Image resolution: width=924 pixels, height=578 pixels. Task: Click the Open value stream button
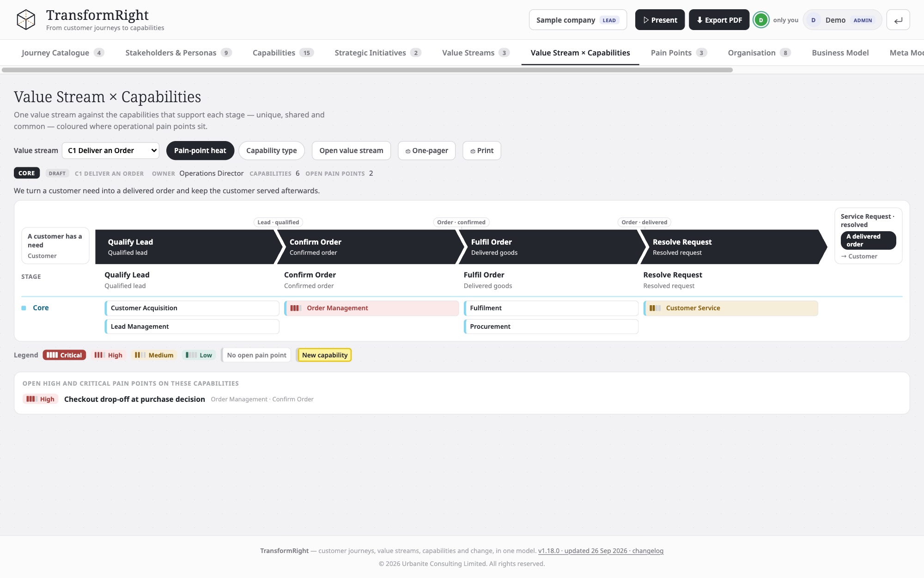point(351,150)
